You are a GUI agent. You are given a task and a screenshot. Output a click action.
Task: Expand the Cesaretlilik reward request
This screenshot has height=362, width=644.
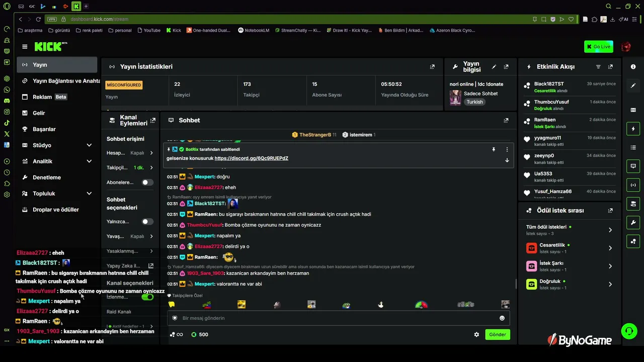pos(569,248)
